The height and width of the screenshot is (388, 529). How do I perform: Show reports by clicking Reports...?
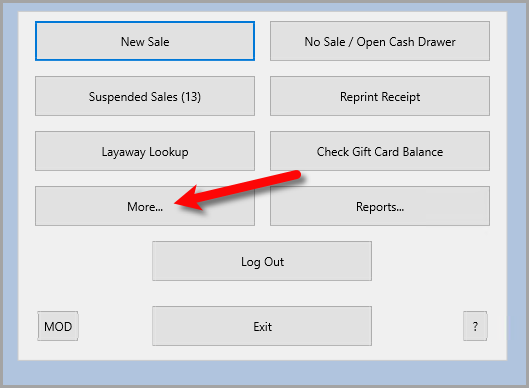coord(380,206)
